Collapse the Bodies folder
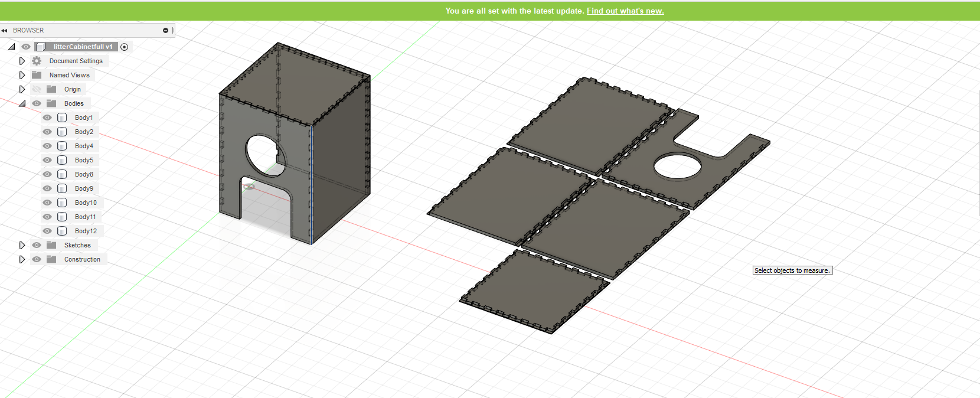 coord(22,103)
